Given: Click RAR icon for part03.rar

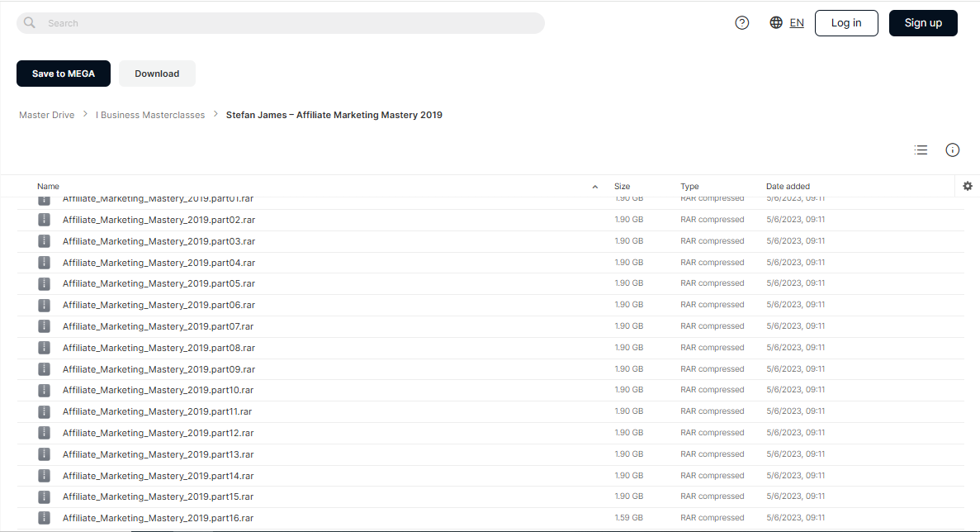Looking at the screenshot, I should 44,240.
